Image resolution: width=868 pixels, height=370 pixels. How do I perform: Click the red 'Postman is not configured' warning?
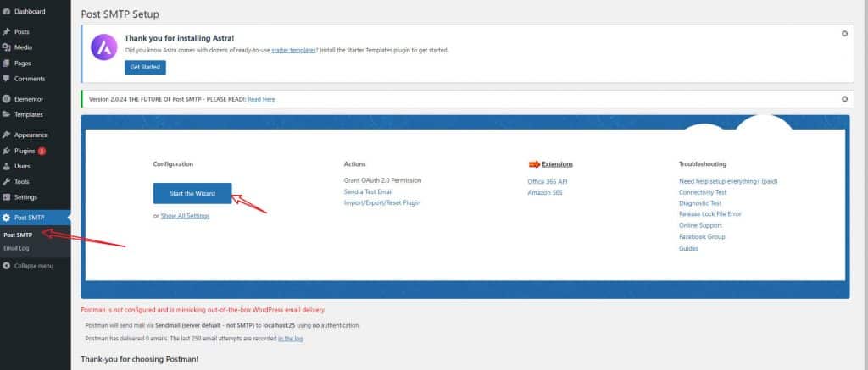pyautogui.click(x=203, y=310)
